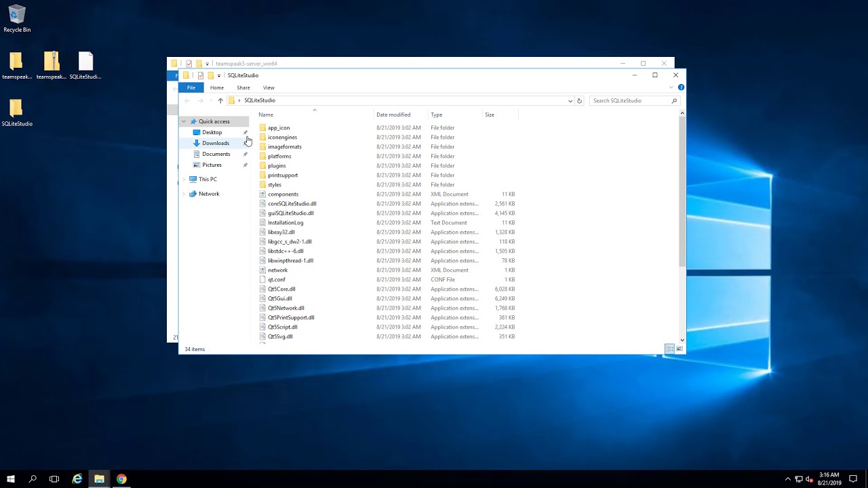Open the notification center icon
This screenshot has height=488, width=868.
pos(853,479)
